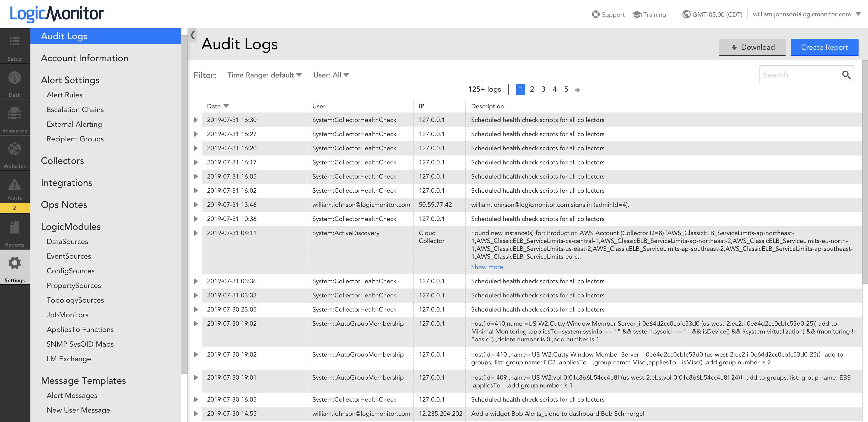Open Account Information settings

84,58
